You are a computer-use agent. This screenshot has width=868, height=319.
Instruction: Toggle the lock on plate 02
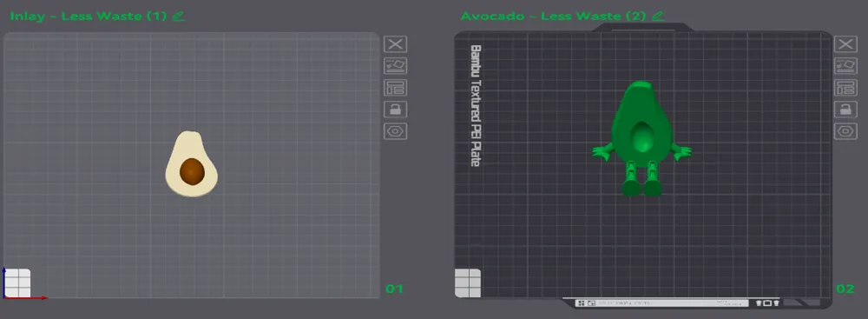coord(845,110)
